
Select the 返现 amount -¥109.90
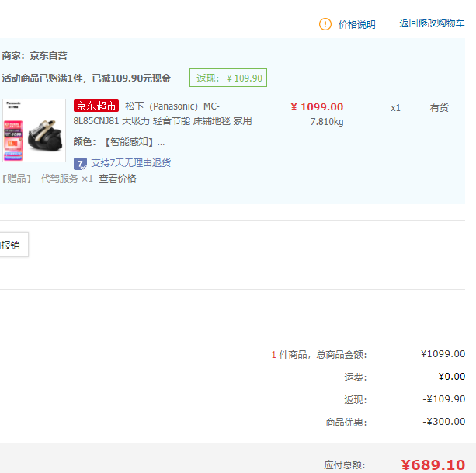[444, 399]
